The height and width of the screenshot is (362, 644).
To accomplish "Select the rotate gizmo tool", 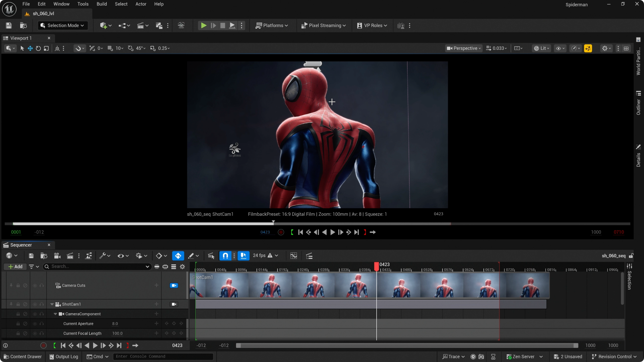I will tap(38, 48).
